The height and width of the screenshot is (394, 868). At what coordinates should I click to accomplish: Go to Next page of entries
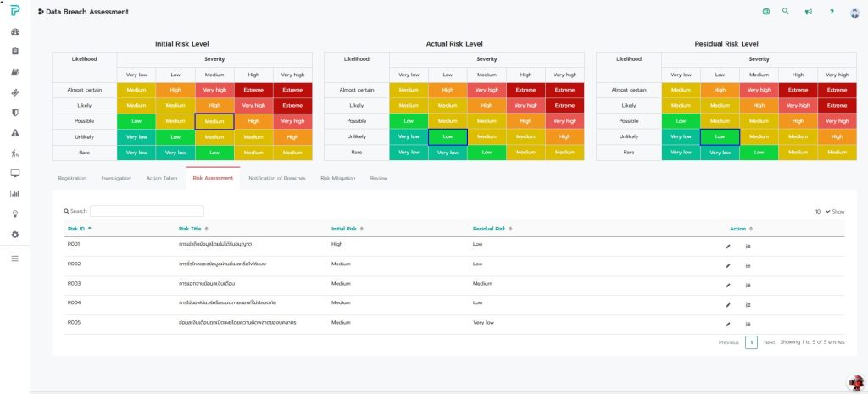point(770,342)
